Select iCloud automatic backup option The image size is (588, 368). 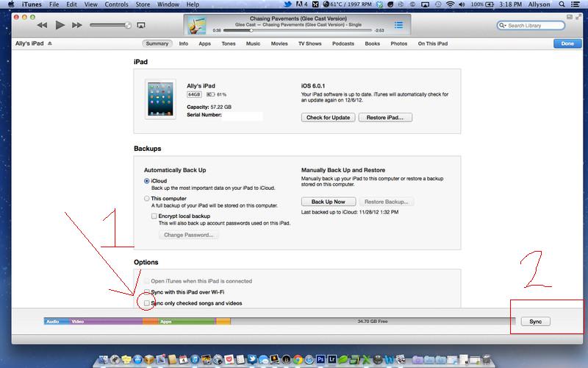pyautogui.click(x=146, y=181)
